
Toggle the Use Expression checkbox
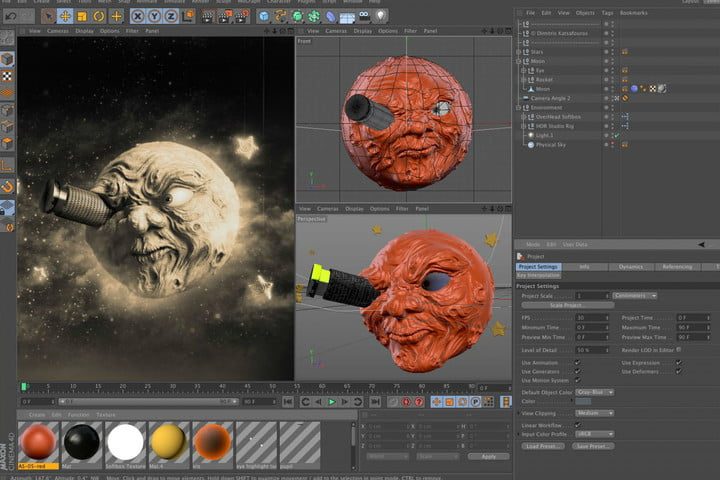coord(678,362)
